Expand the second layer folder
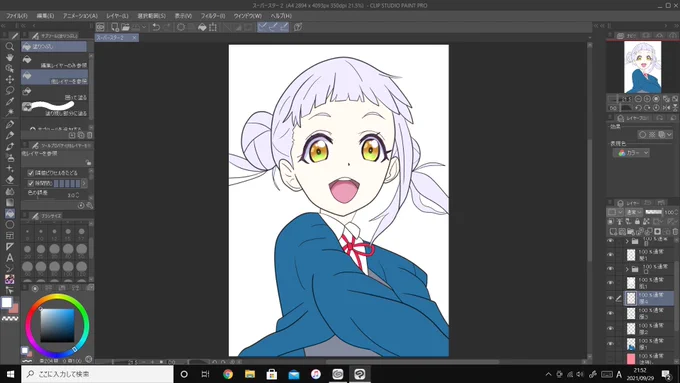This screenshot has width=680, height=383. (x=627, y=269)
